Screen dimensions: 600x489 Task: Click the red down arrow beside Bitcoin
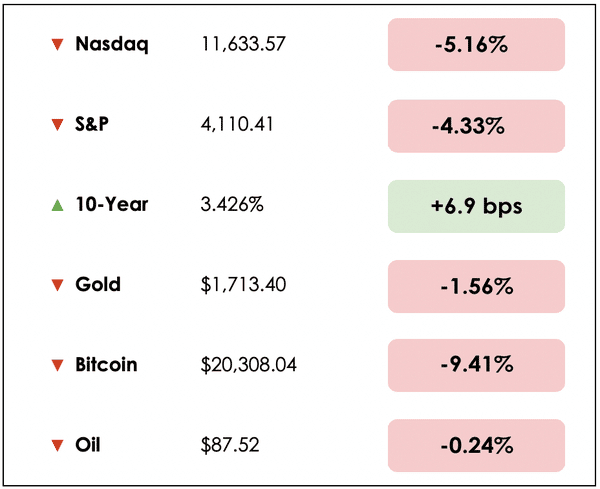(x=57, y=365)
